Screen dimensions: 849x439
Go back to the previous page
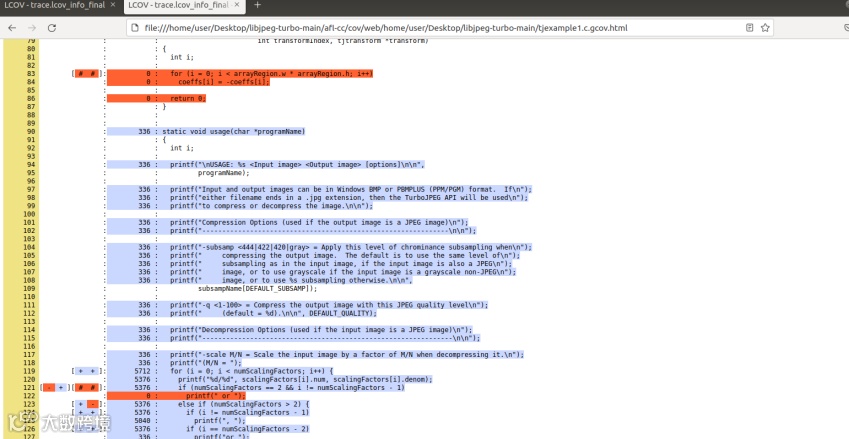[x=12, y=28]
